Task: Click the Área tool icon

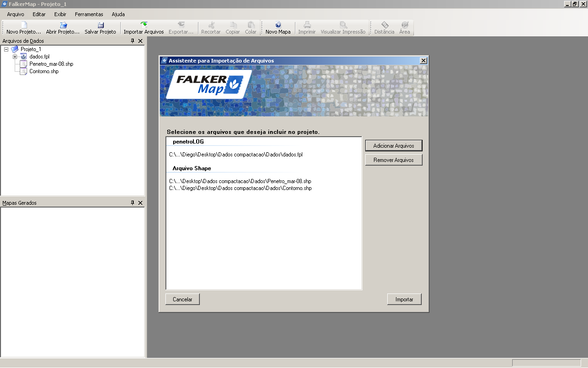Action: pyautogui.click(x=405, y=25)
